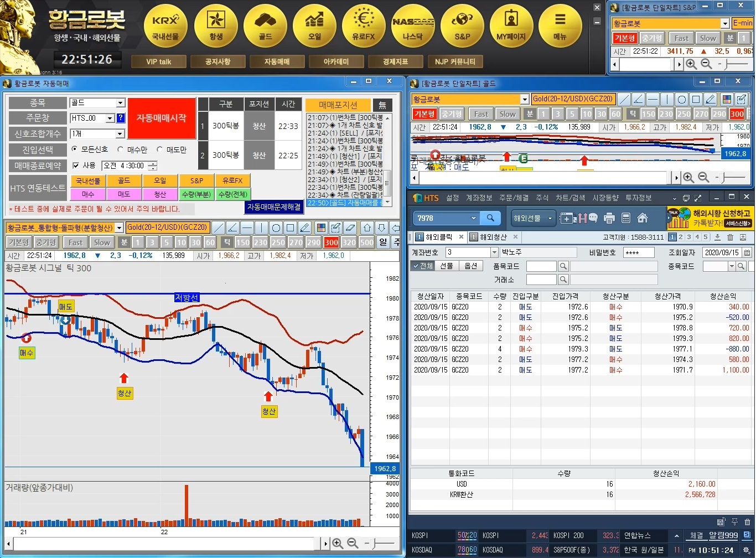The image size is (756, 558).
Task: Click the VIP talk button
Action: 158,61
